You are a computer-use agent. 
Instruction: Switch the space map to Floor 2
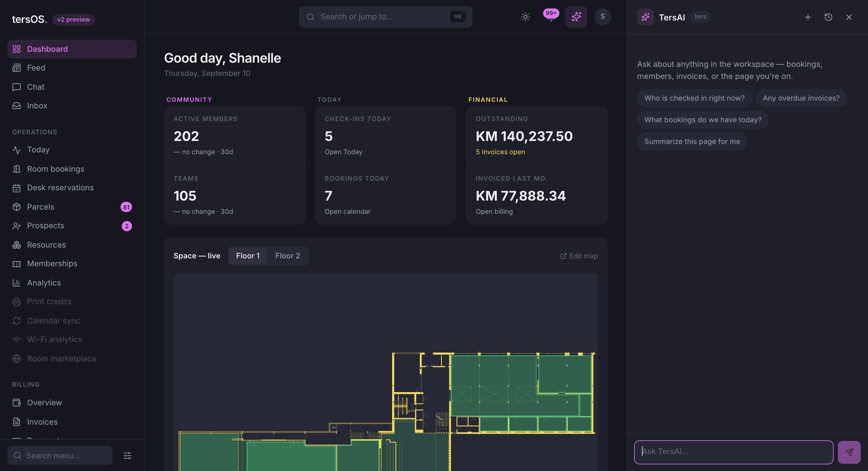click(x=288, y=256)
